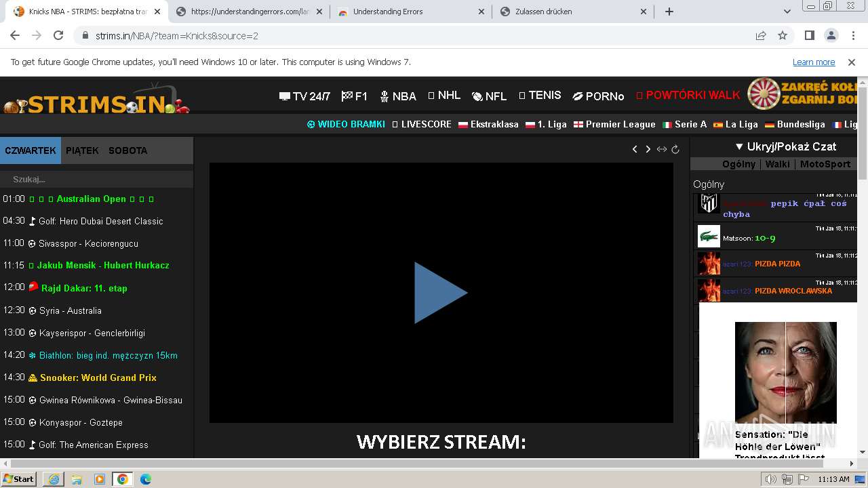Go back with browser back arrow

click(x=15, y=35)
